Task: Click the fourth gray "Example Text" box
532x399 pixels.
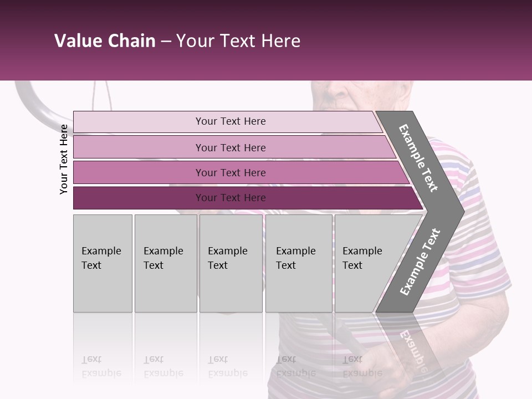Action: click(298, 263)
